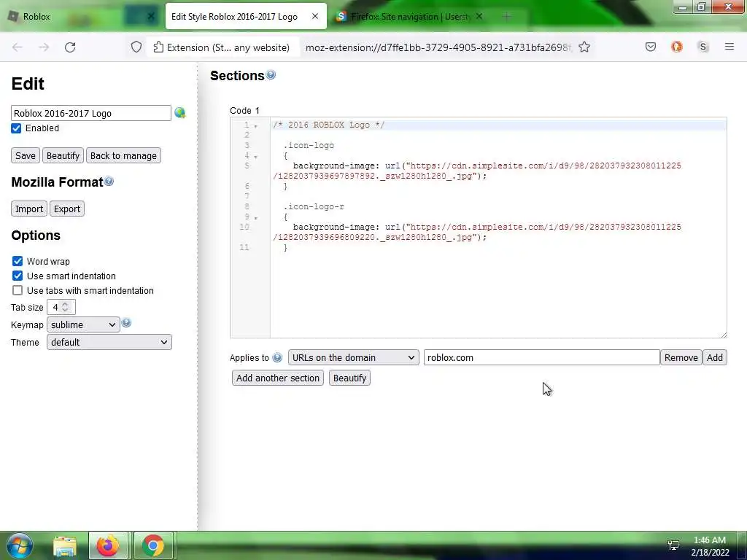Image resolution: width=747 pixels, height=560 pixels.
Task: Open the Theme dropdown
Action: click(x=109, y=343)
